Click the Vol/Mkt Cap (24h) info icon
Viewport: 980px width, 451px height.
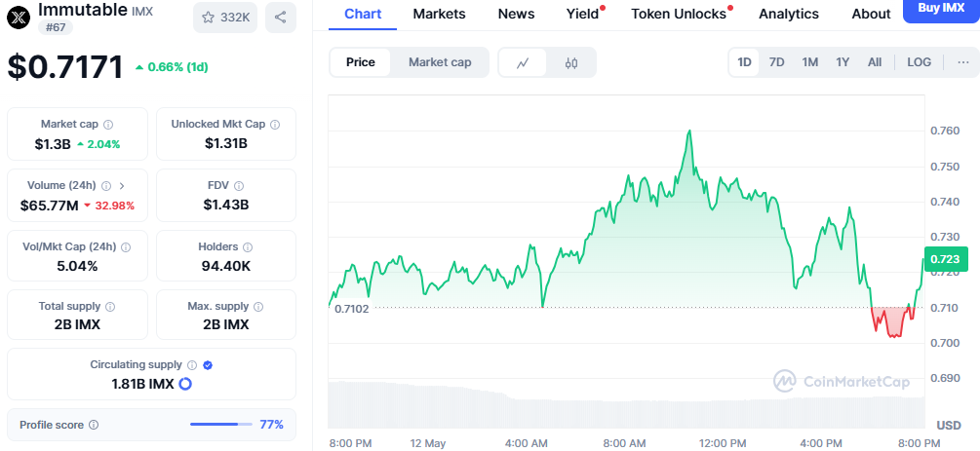coord(126,247)
